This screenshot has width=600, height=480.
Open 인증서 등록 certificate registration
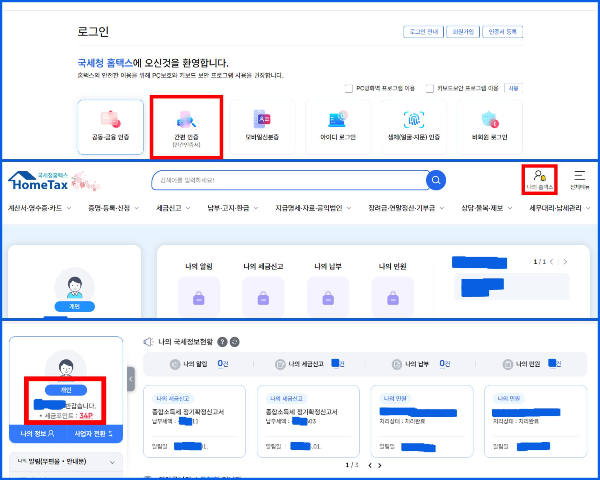tap(502, 32)
